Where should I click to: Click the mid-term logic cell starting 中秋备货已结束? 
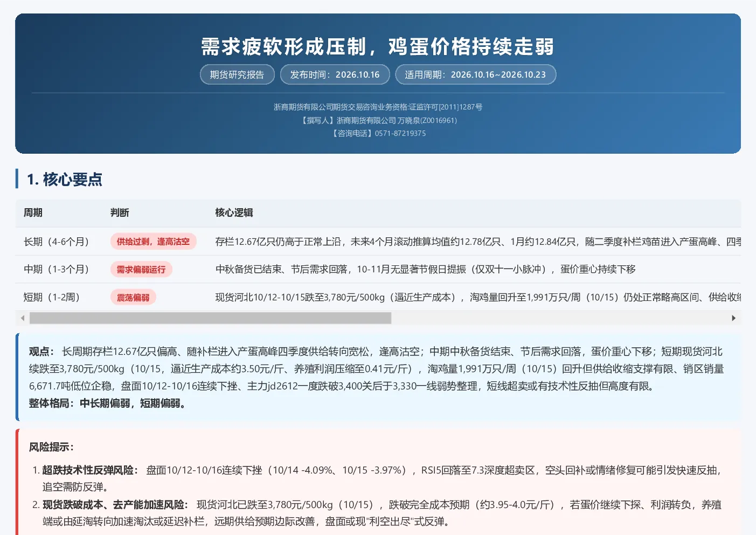click(x=425, y=269)
